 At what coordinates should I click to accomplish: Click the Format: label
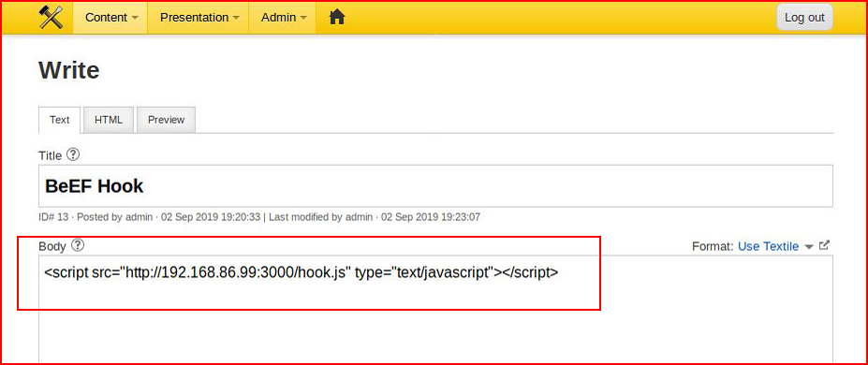(x=713, y=246)
